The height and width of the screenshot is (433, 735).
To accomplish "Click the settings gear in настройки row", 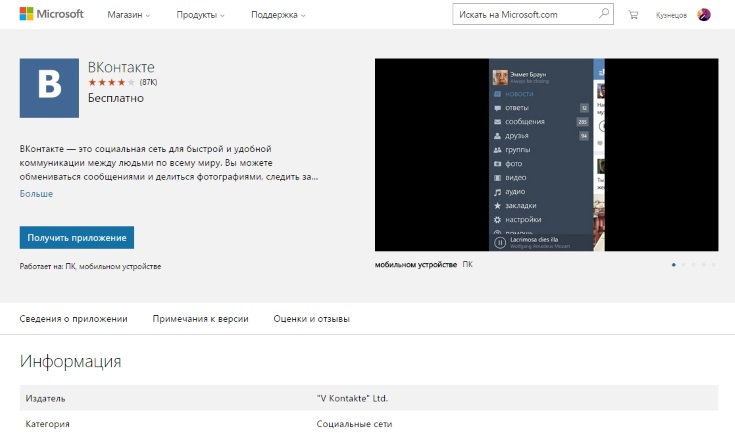I will point(497,219).
